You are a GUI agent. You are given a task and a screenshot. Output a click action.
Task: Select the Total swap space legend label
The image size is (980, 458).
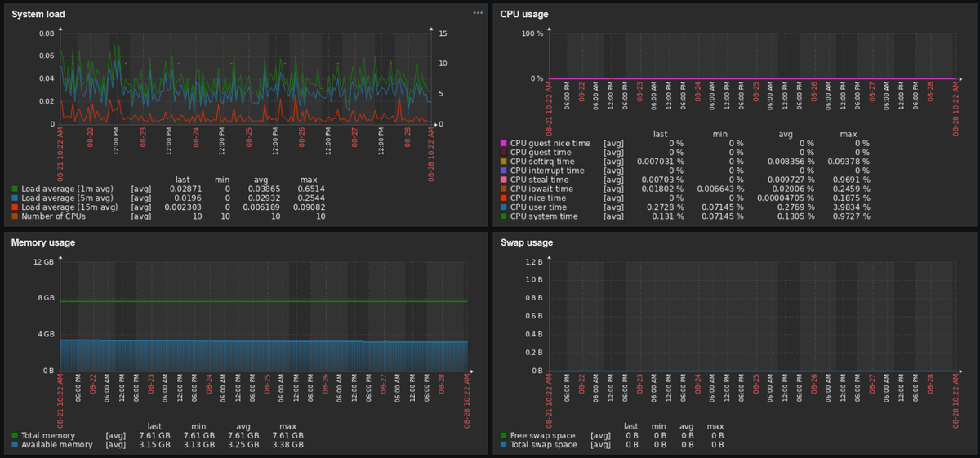(543, 445)
